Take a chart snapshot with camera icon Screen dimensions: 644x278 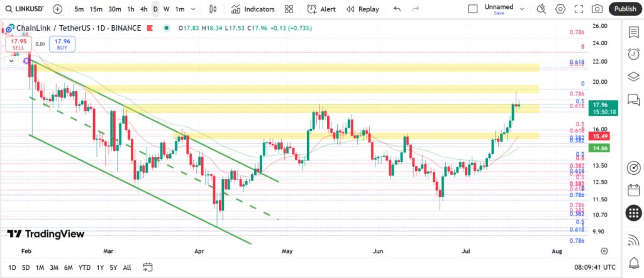(x=597, y=9)
